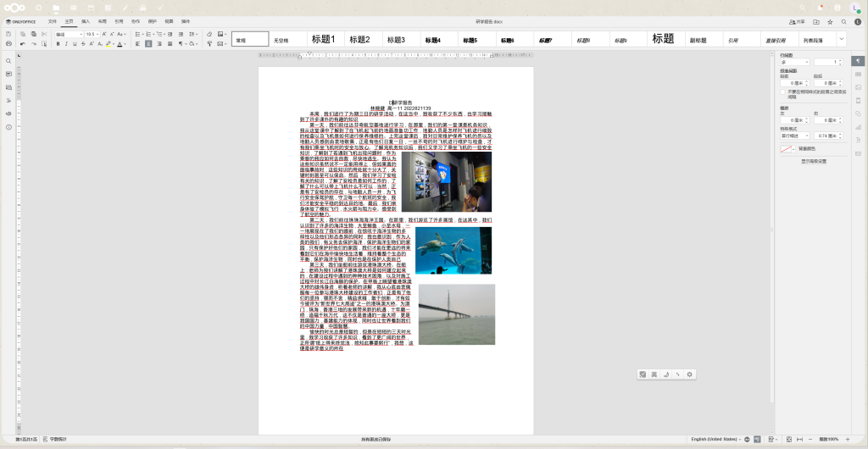Open the search icon in left sidebar
Image resolution: width=868 pixels, height=449 pixels.
click(x=8, y=62)
